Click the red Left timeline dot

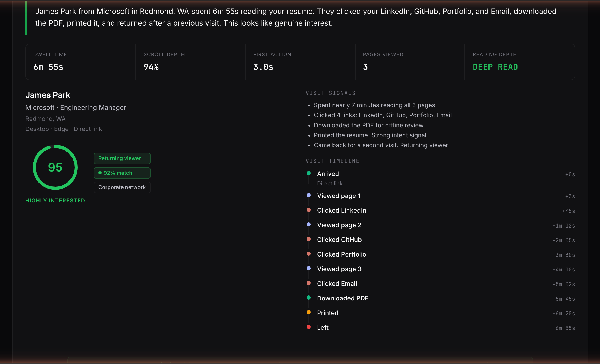pos(309,327)
